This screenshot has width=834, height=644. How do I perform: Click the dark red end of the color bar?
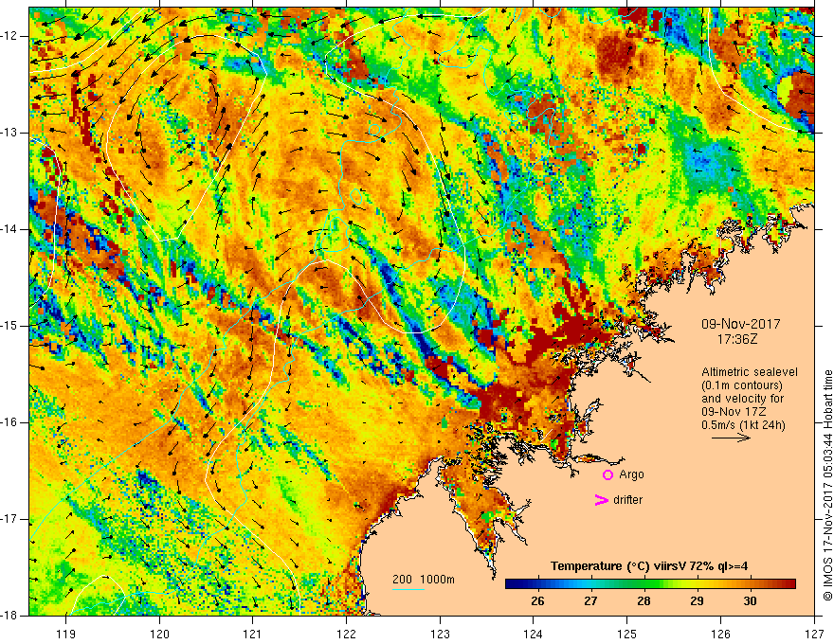coord(789,584)
